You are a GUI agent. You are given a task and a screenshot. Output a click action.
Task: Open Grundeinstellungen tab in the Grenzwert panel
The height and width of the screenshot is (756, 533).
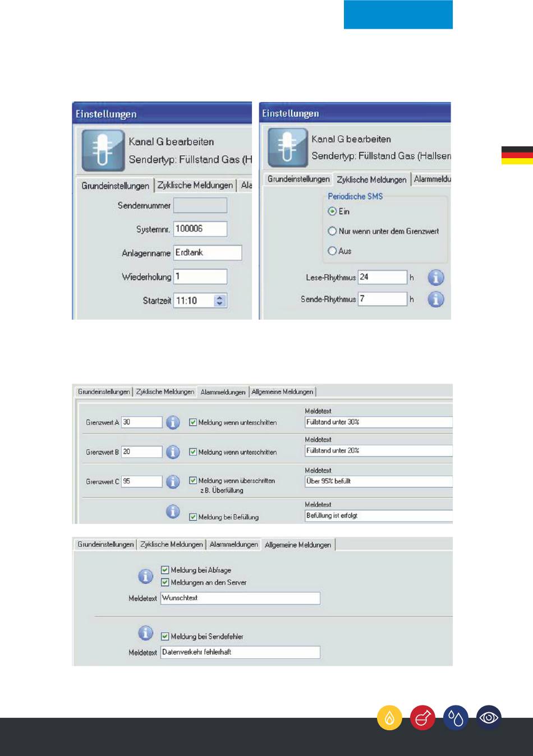(x=104, y=391)
